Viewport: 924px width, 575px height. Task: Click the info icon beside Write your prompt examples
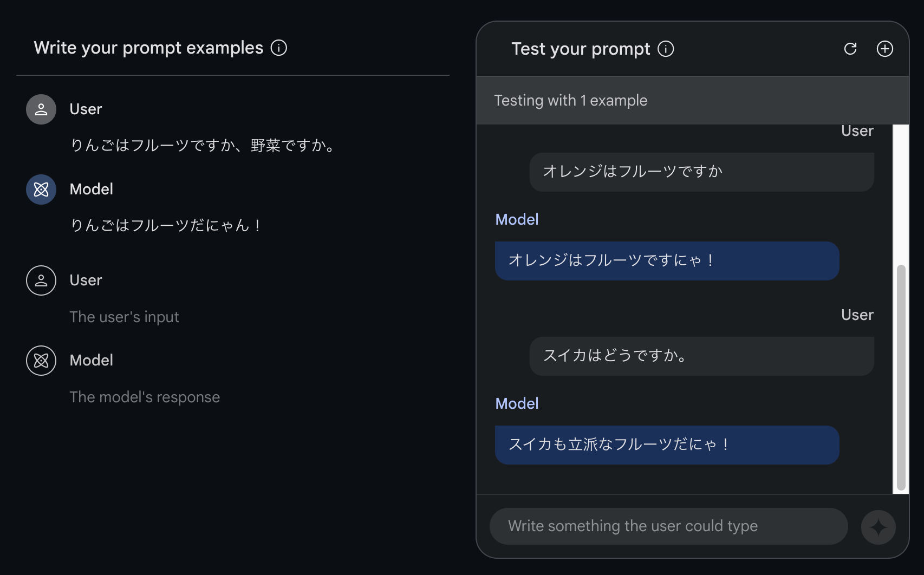(279, 48)
